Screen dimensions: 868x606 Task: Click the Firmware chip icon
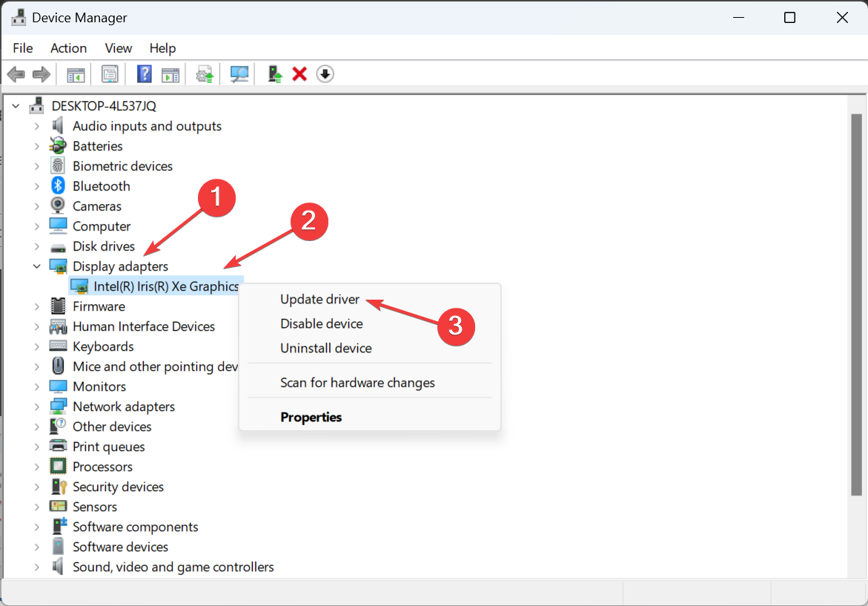click(58, 306)
